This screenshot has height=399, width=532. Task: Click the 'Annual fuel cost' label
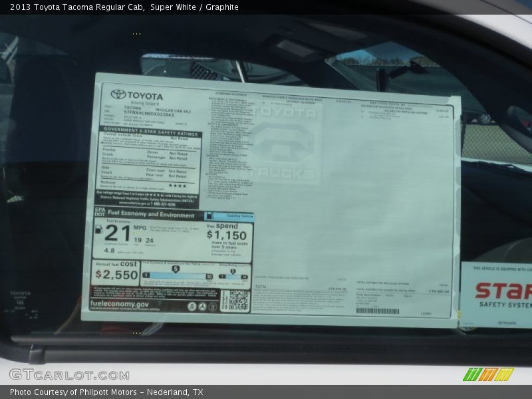click(x=116, y=263)
